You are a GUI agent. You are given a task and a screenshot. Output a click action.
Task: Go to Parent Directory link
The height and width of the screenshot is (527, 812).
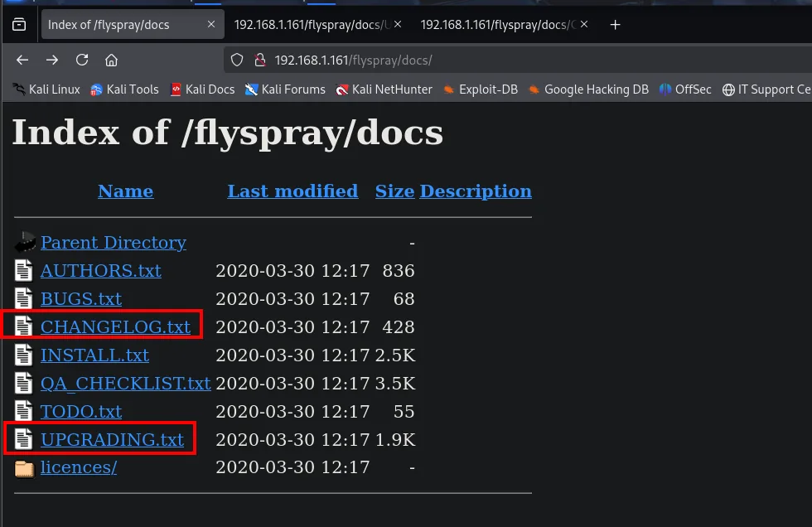tap(114, 242)
